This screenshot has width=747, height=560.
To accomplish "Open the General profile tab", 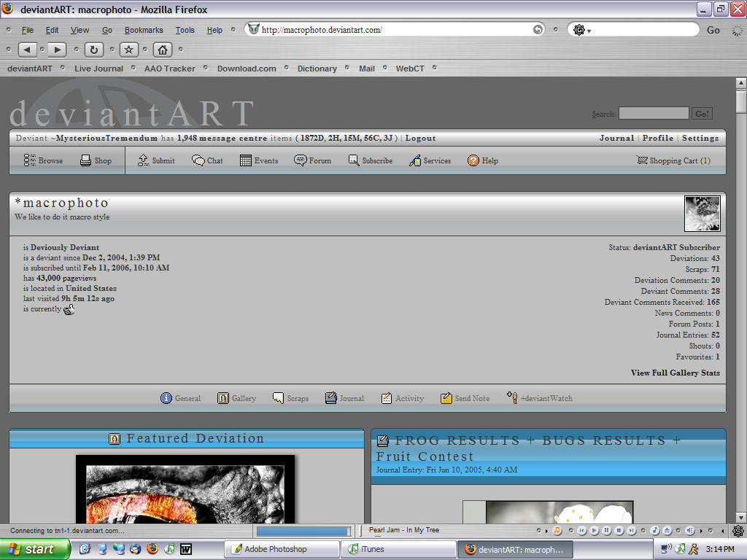I will [181, 398].
